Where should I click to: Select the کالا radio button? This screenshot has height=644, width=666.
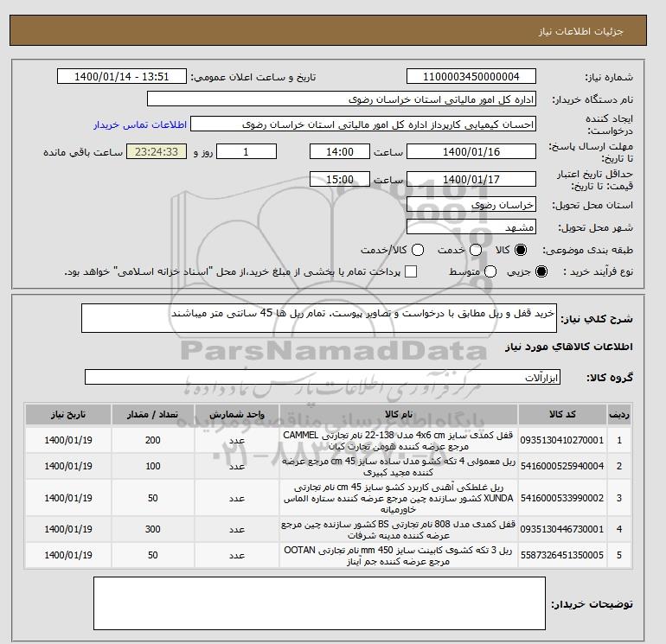pos(521,250)
